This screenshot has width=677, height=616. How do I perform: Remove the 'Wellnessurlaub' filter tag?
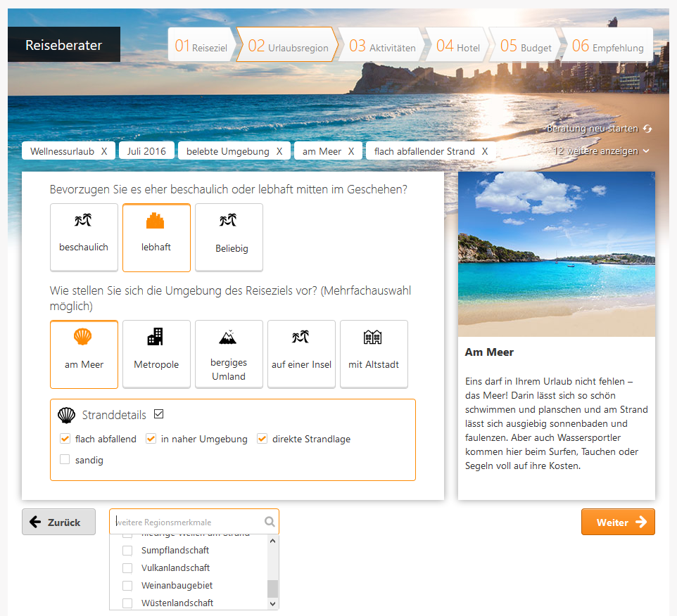pyautogui.click(x=104, y=151)
